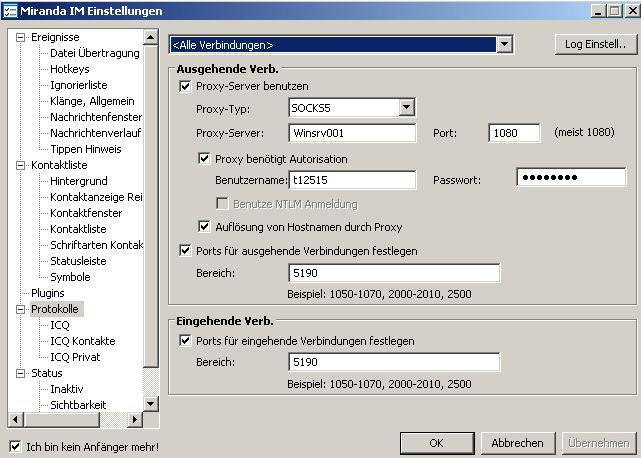641x458 pixels.
Task: Open the '<Alle Verbindungen>' connection dropdown
Action: [x=504, y=44]
